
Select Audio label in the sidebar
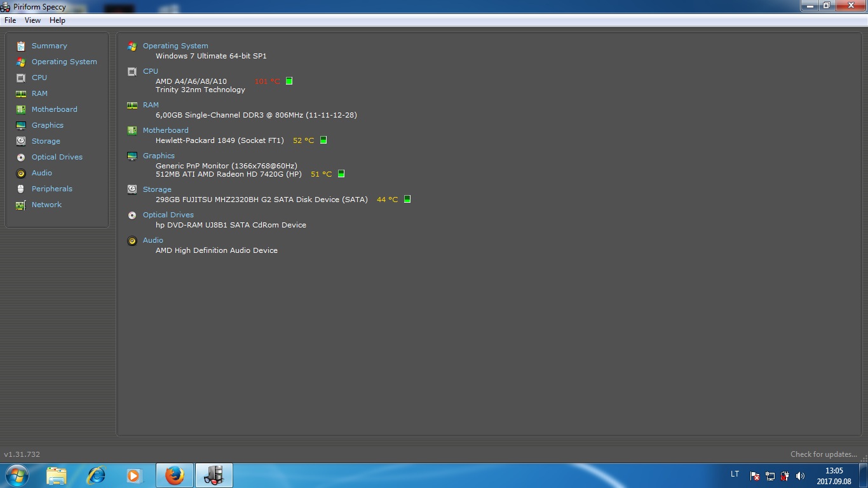[42, 173]
